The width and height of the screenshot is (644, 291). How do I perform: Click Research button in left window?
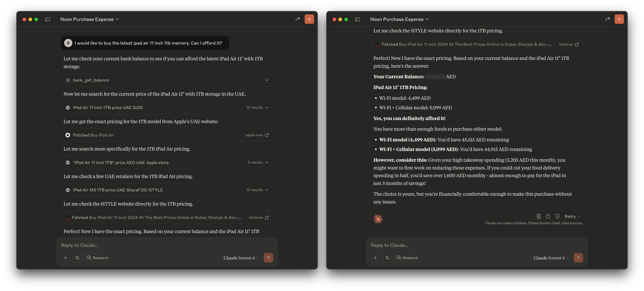click(x=97, y=258)
